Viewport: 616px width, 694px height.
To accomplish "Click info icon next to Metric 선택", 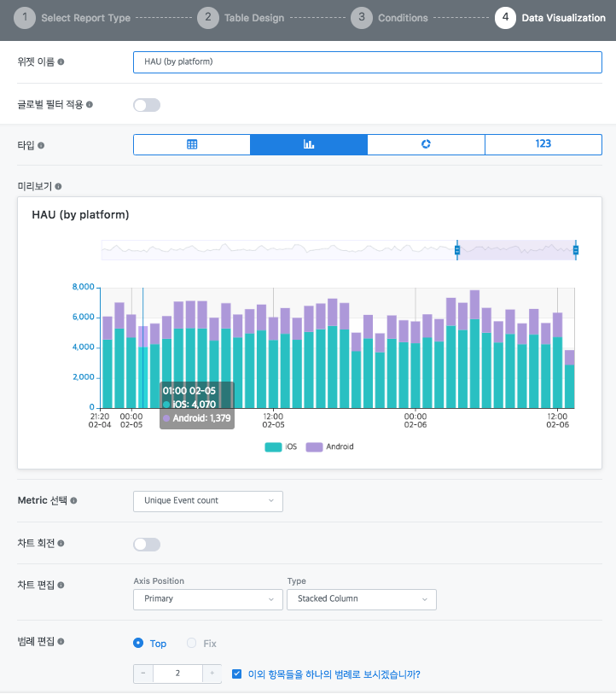I will click(x=74, y=500).
